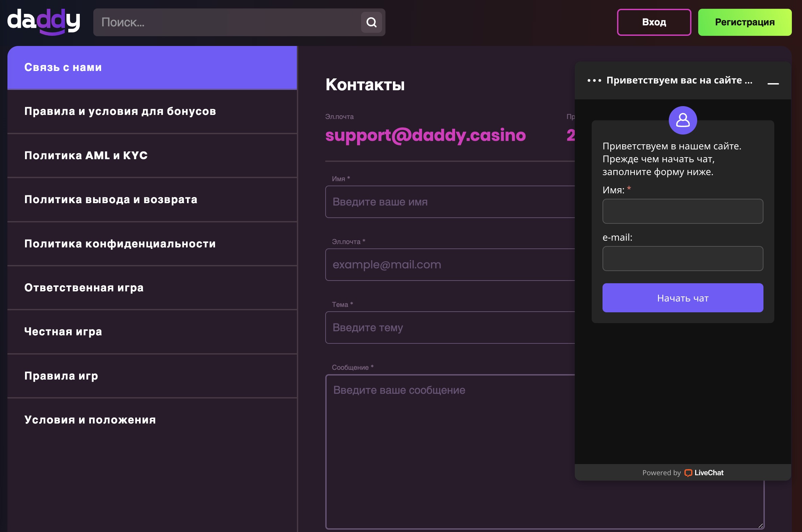Open Политика конфиденциальности section
Image resolution: width=802 pixels, height=532 pixels.
152,244
